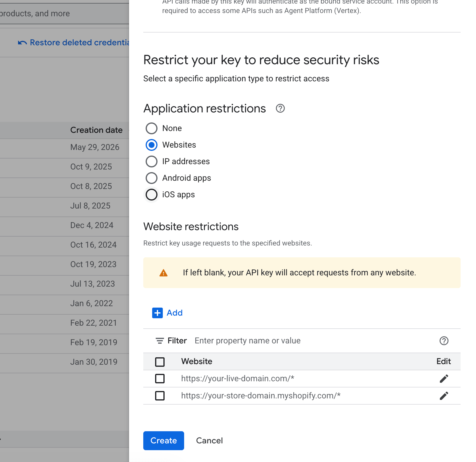This screenshot has height=462, width=476.
Task: Click the Filter list icon
Action: (x=160, y=341)
